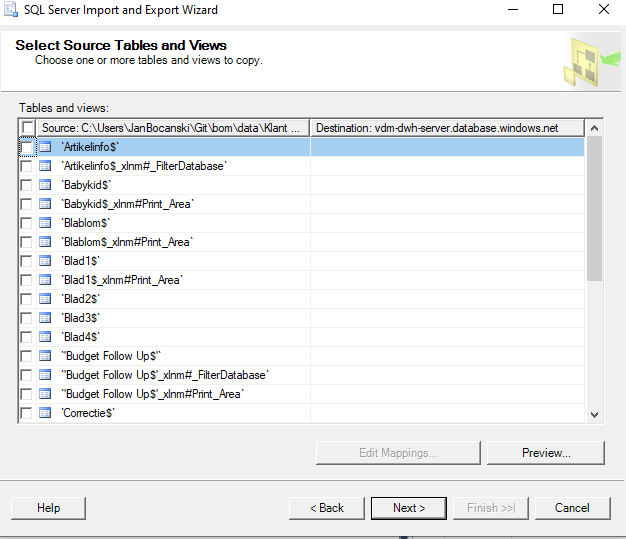Enable the `Blablom$` checkbox
The image size is (626, 539).
[x=26, y=223]
